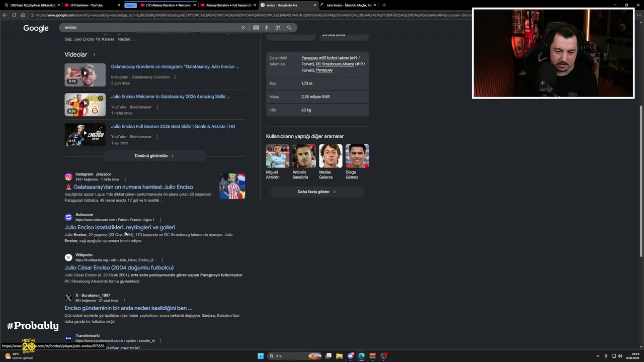Close the batrakov - YouTube tab

click(x=119, y=5)
